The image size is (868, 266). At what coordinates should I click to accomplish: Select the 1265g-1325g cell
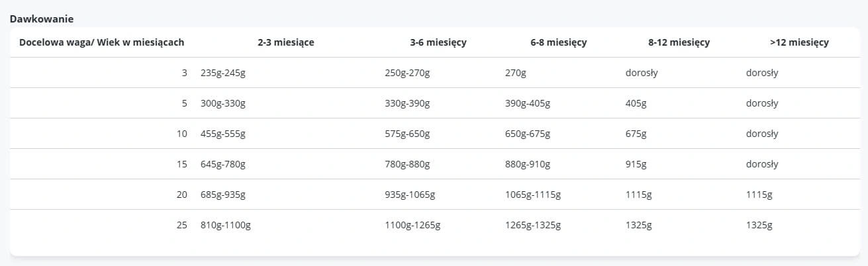[533, 225]
